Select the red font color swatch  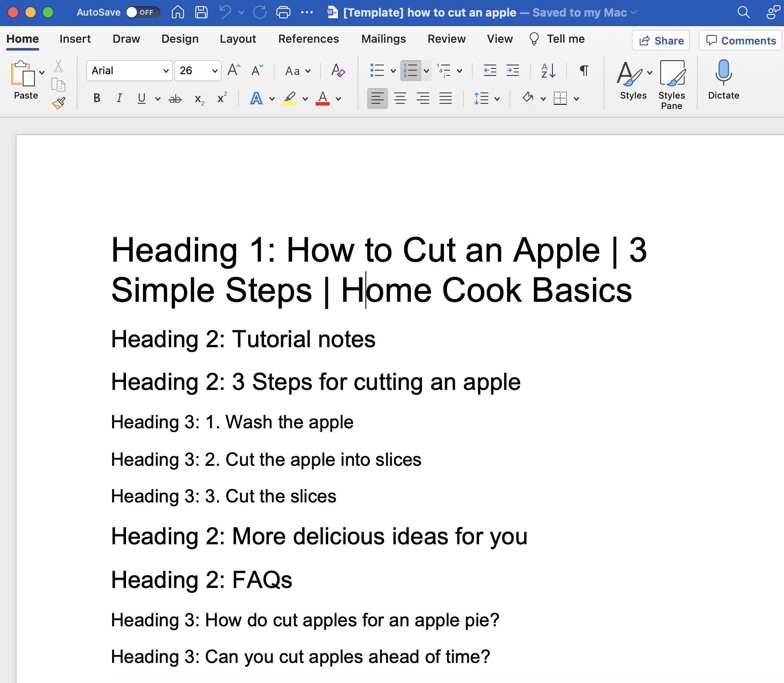[x=323, y=98]
